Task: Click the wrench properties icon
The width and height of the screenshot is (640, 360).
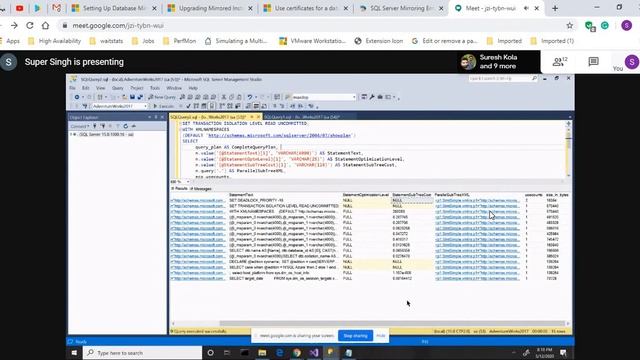Action: [372, 97]
